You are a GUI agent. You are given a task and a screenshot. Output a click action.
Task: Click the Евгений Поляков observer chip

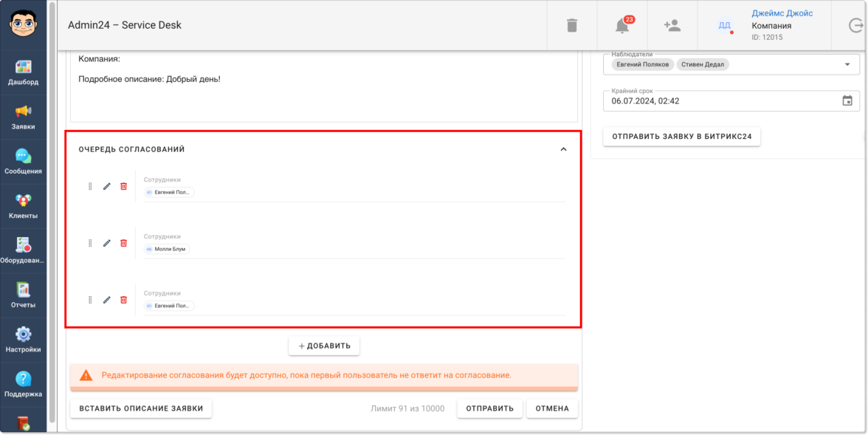pos(643,65)
